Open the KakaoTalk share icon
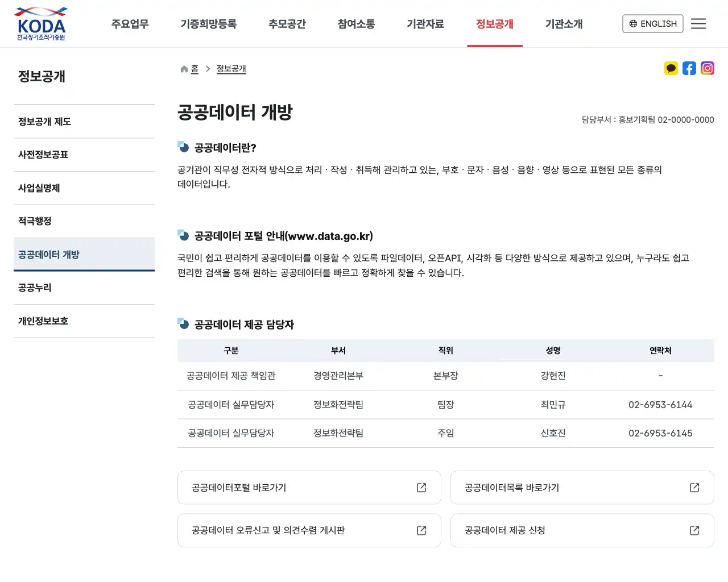728x582 pixels. tap(671, 68)
